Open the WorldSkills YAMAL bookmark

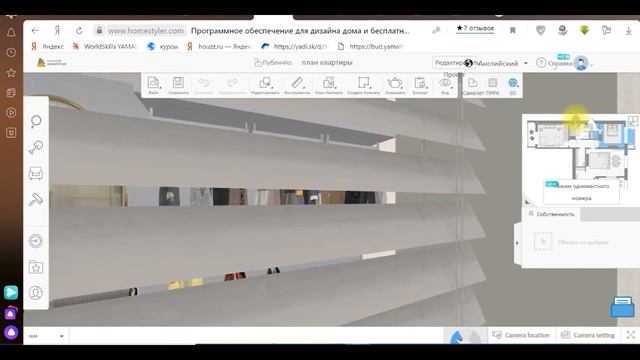tap(105, 47)
